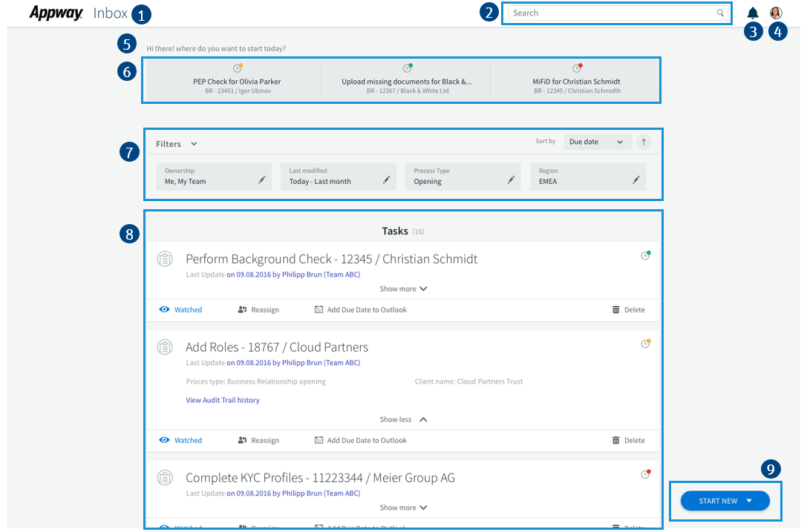Toggle Watched on Perform Background Check task
807x532 pixels.
[x=181, y=309]
